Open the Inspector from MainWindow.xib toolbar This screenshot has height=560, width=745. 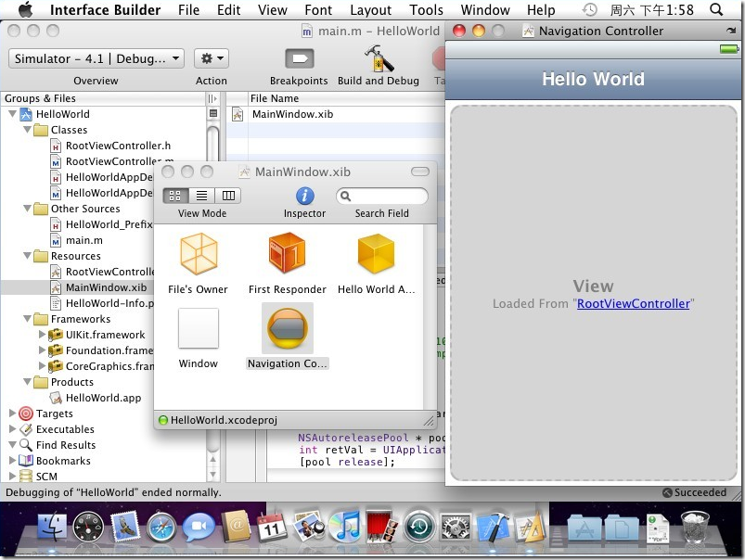(304, 196)
